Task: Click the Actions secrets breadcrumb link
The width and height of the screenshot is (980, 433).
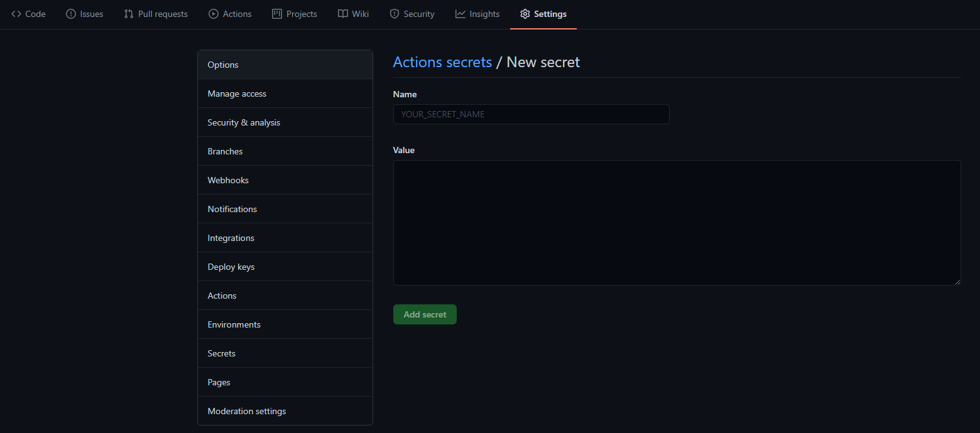Action: (442, 62)
